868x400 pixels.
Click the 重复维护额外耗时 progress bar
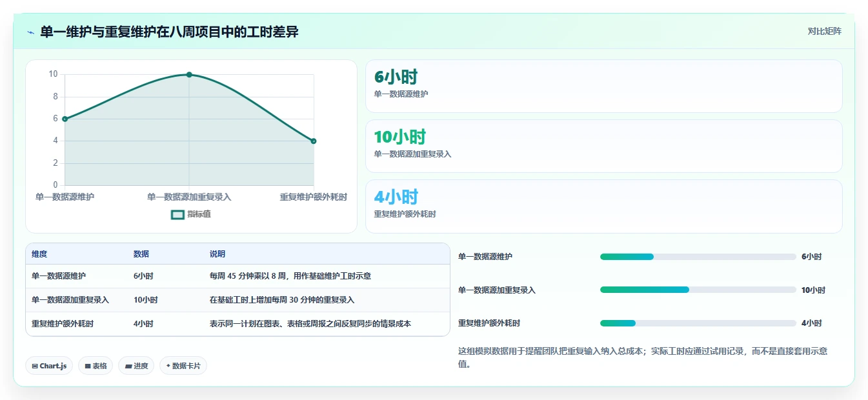(698, 323)
